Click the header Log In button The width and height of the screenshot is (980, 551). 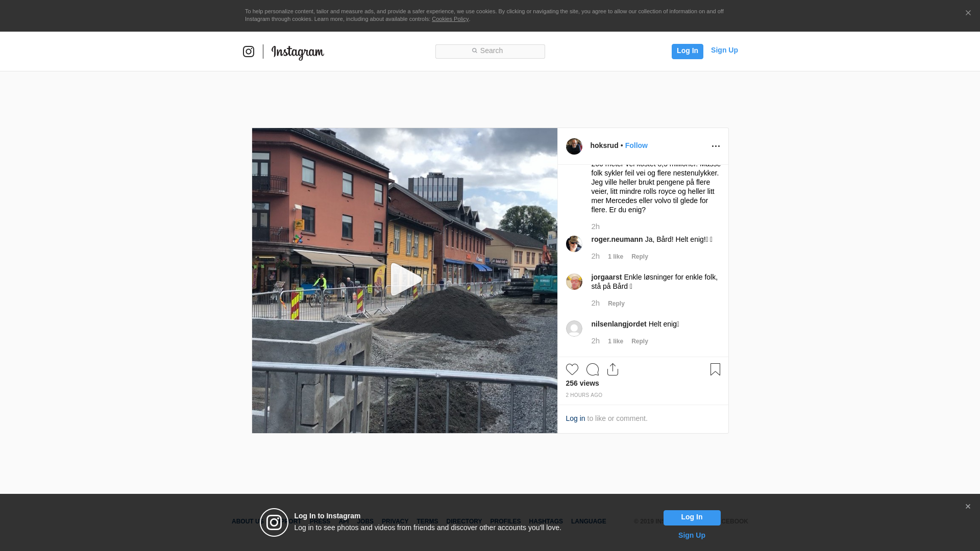[x=687, y=51]
